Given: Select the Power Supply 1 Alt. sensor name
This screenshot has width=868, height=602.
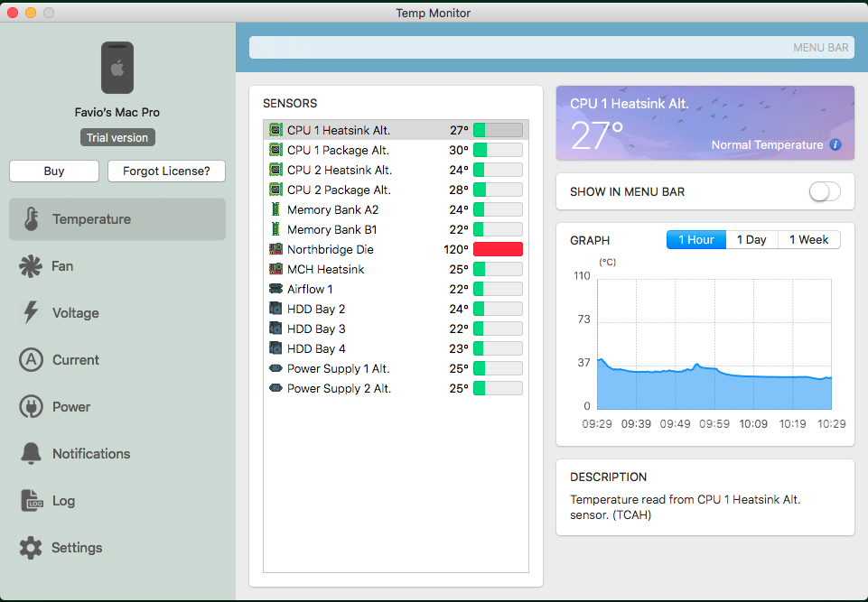Looking at the screenshot, I should pos(338,368).
